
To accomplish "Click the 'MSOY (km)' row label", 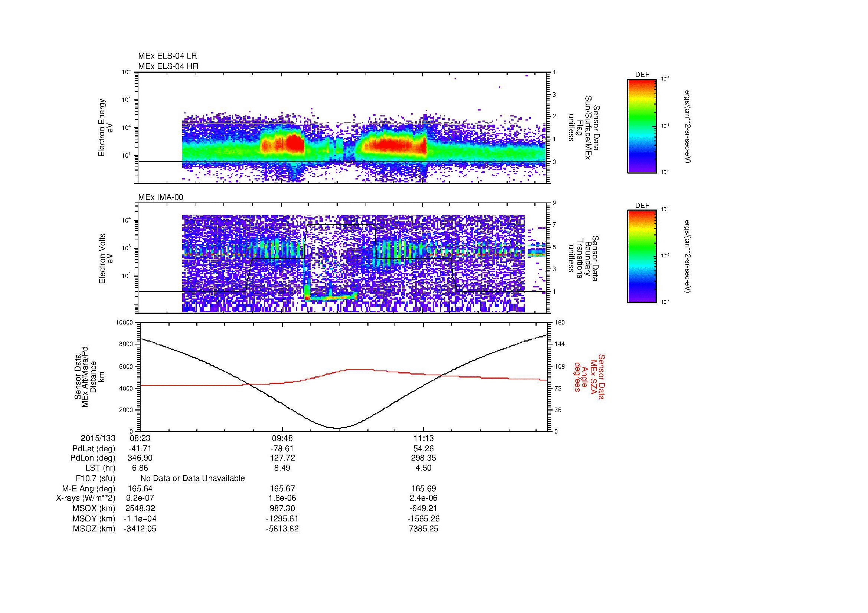I will click(x=94, y=519).
